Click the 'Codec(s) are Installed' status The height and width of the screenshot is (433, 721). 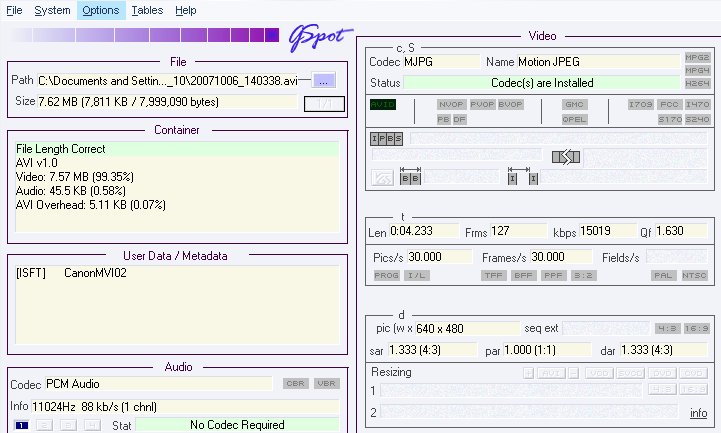[542, 83]
